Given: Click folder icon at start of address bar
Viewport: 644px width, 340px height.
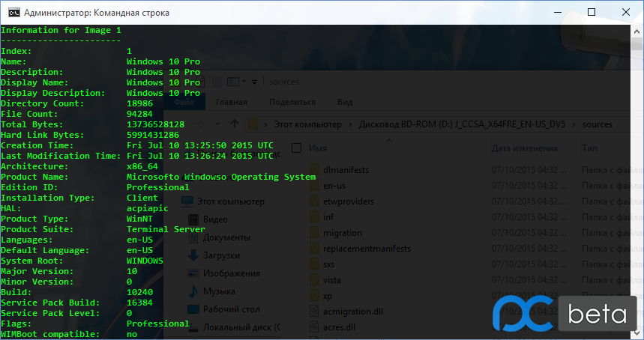Looking at the screenshot, I should click(x=253, y=124).
